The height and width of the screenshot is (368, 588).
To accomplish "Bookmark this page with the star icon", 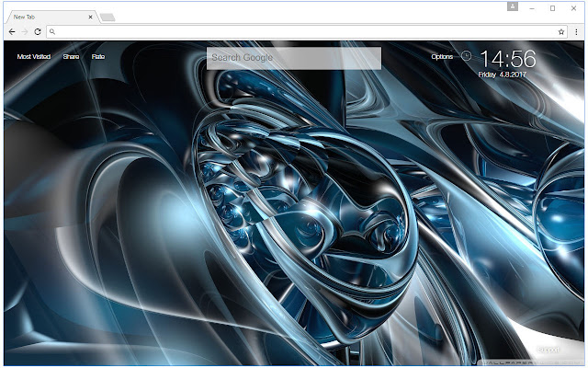I will [x=561, y=32].
